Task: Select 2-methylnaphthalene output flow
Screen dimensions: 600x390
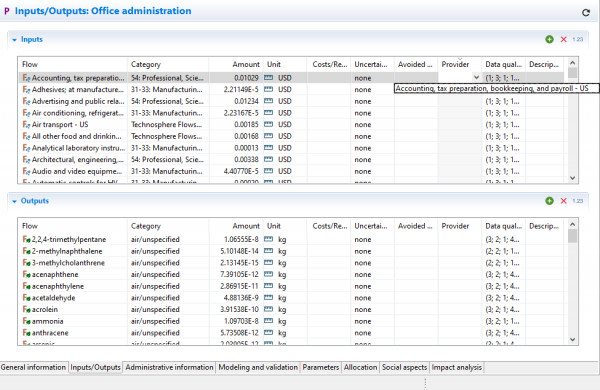Action: click(x=67, y=251)
